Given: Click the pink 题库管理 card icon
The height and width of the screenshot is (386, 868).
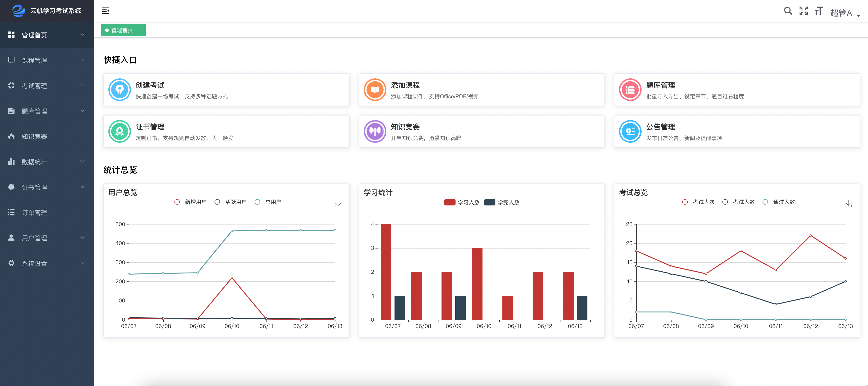Looking at the screenshot, I should coord(630,90).
